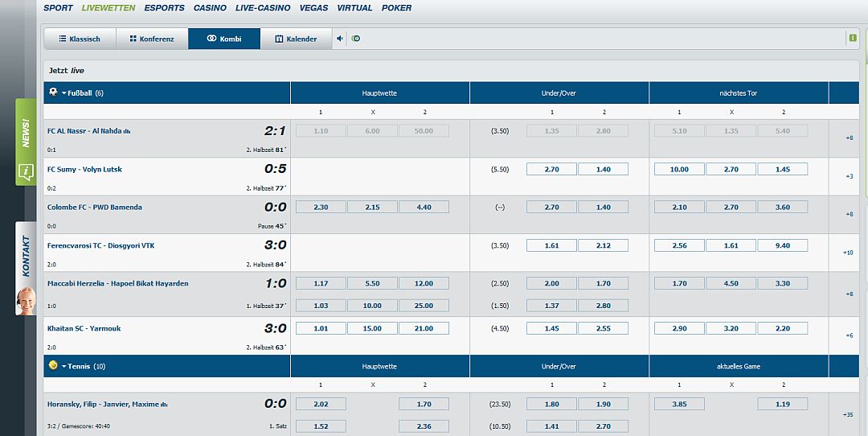This screenshot has height=436, width=868.
Task: Show +35 more bets for Horansky match
Action: coord(848,414)
